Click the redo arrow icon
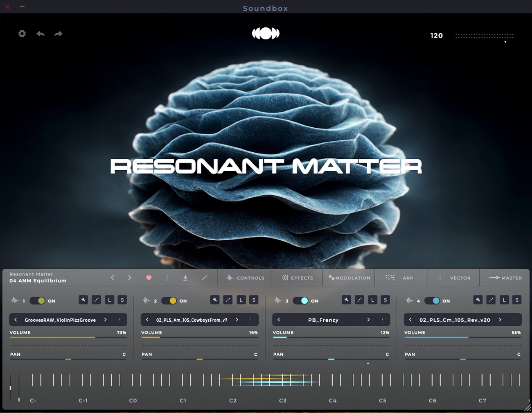 (x=59, y=34)
